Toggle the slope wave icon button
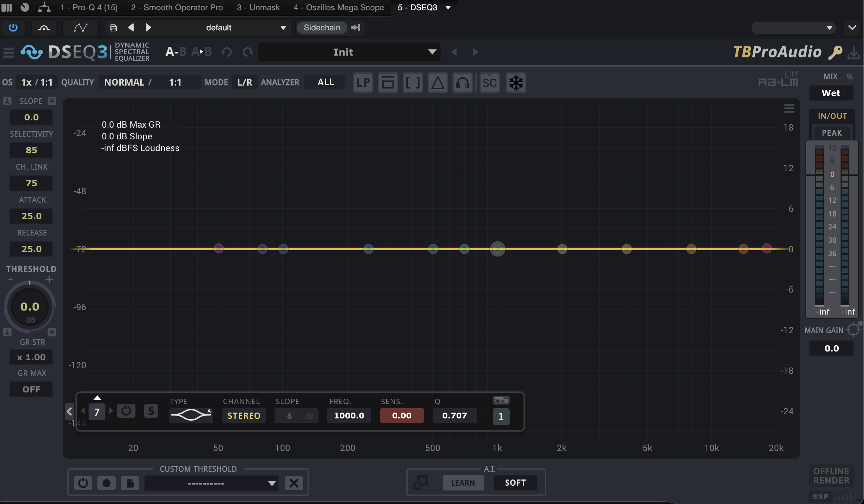The image size is (864, 504). (52, 101)
